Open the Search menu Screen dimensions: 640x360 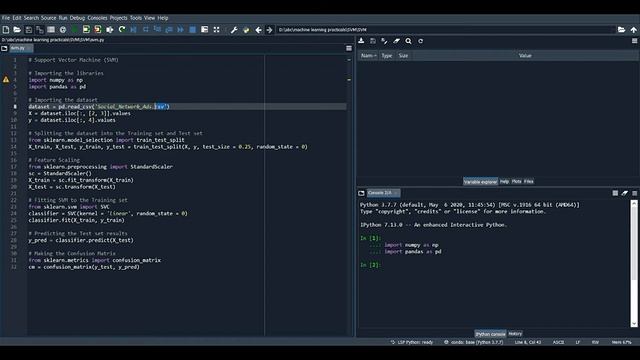coord(31,18)
